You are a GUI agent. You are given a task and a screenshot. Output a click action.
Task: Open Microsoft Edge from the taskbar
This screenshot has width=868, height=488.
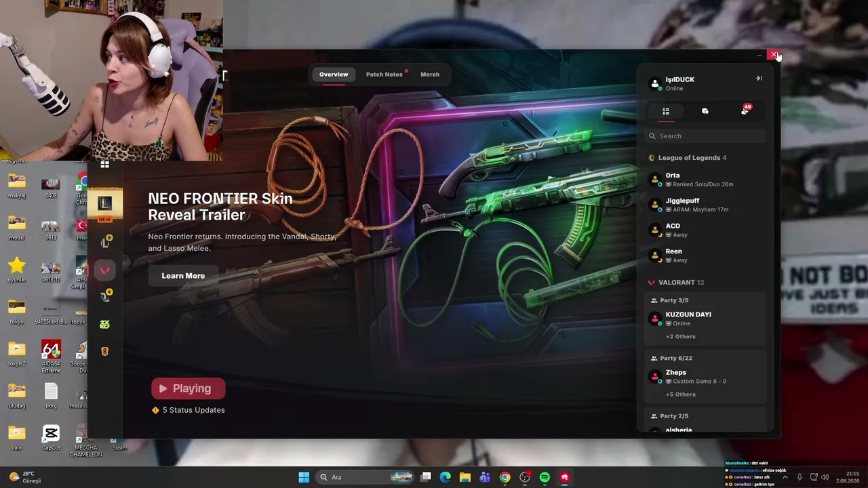click(x=445, y=477)
